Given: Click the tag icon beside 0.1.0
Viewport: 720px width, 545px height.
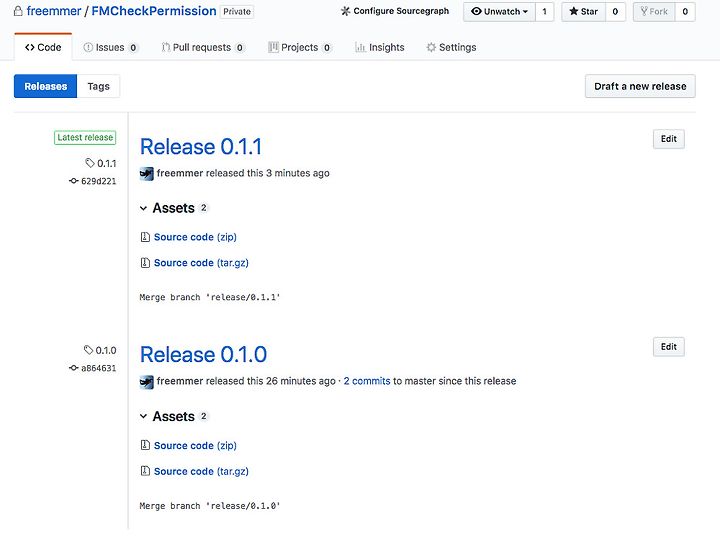Looking at the screenshot, I should pyautogui.click(x=88, y=350).
